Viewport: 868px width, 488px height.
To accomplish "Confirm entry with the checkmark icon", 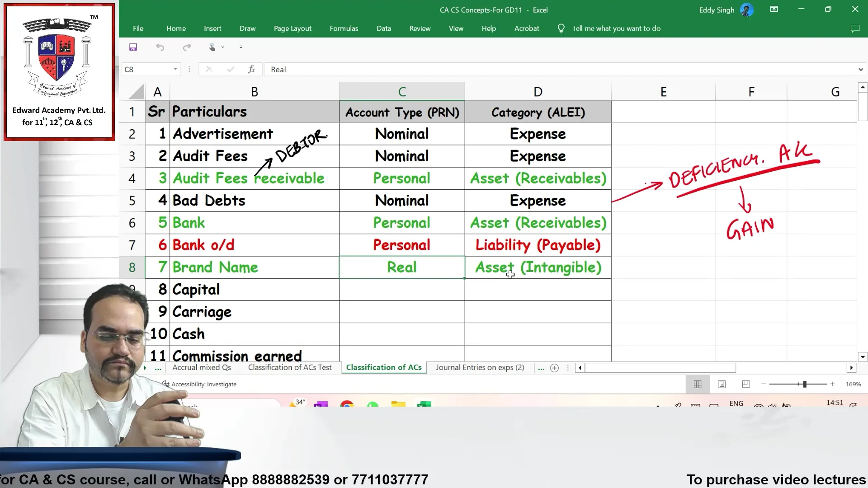I will (x=231, y=69).
